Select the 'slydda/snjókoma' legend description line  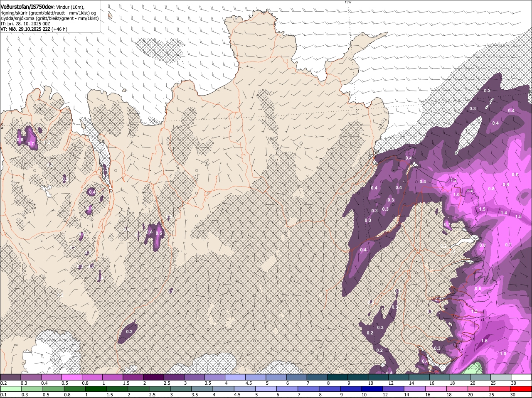[49, 18]
